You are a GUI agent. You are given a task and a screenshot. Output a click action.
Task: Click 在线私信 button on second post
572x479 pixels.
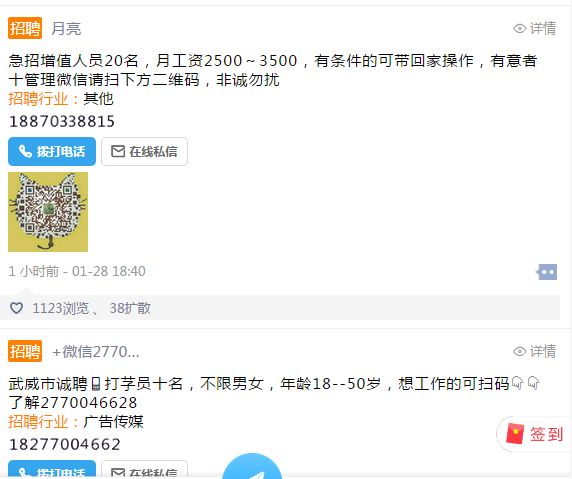144,469
